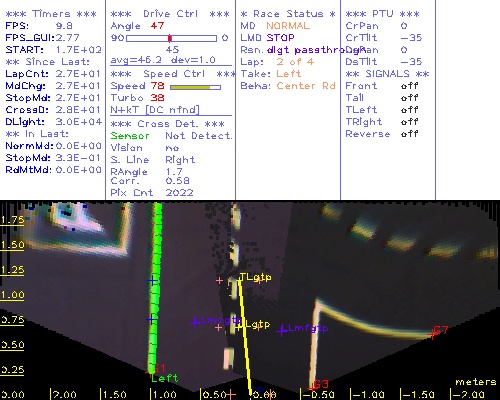This screenshot has height=400, width=500.
Task: Click the NORMAL mode value
Action: [288, 26]
